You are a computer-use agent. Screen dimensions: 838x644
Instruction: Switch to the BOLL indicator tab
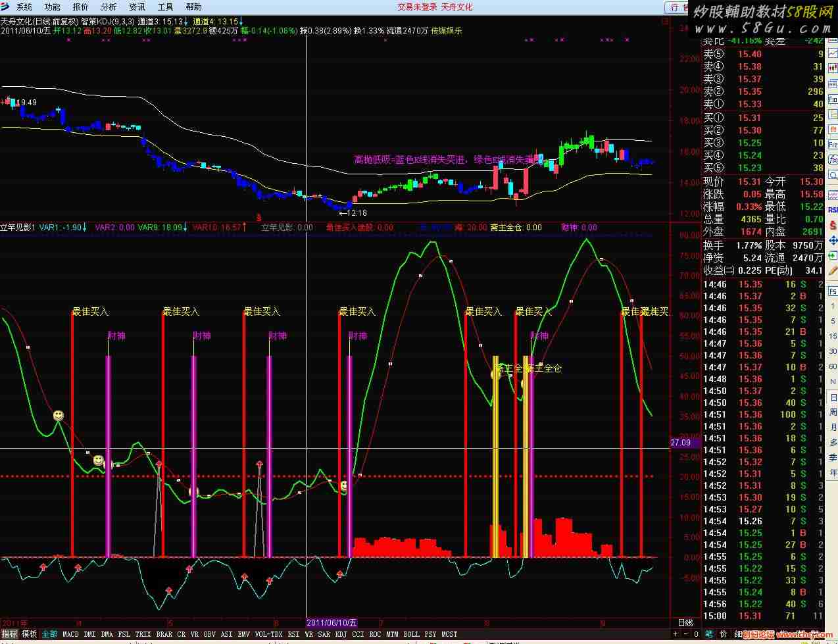(411, 634)
